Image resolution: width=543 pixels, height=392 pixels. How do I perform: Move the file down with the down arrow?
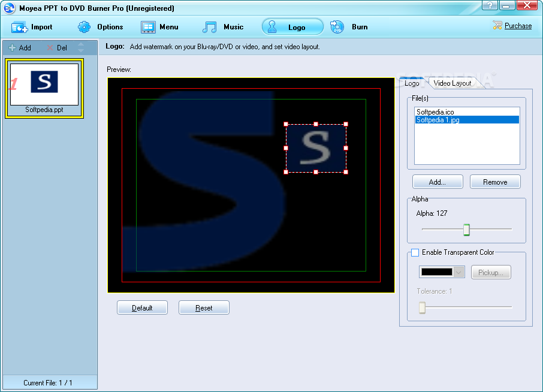click(81, 50)
